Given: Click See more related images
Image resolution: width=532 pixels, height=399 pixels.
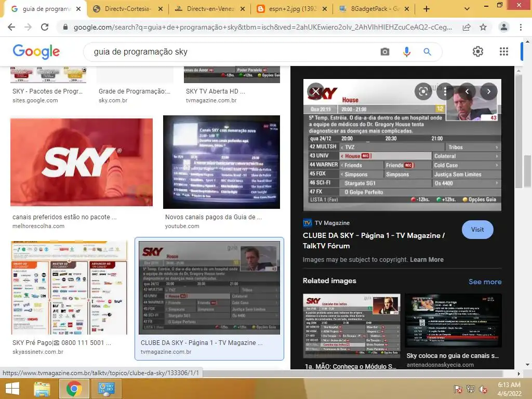Looking at the screenshot, I should point(485,282).
